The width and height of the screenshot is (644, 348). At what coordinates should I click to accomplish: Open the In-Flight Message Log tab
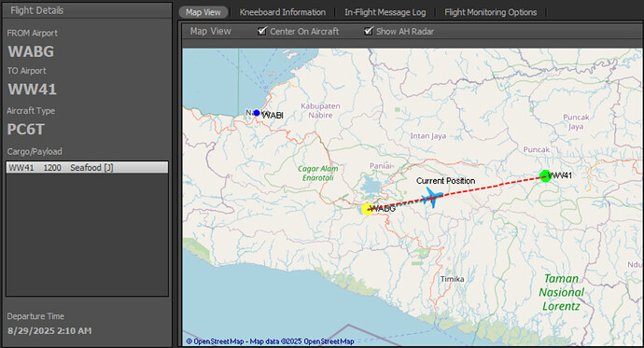[385, 12]
